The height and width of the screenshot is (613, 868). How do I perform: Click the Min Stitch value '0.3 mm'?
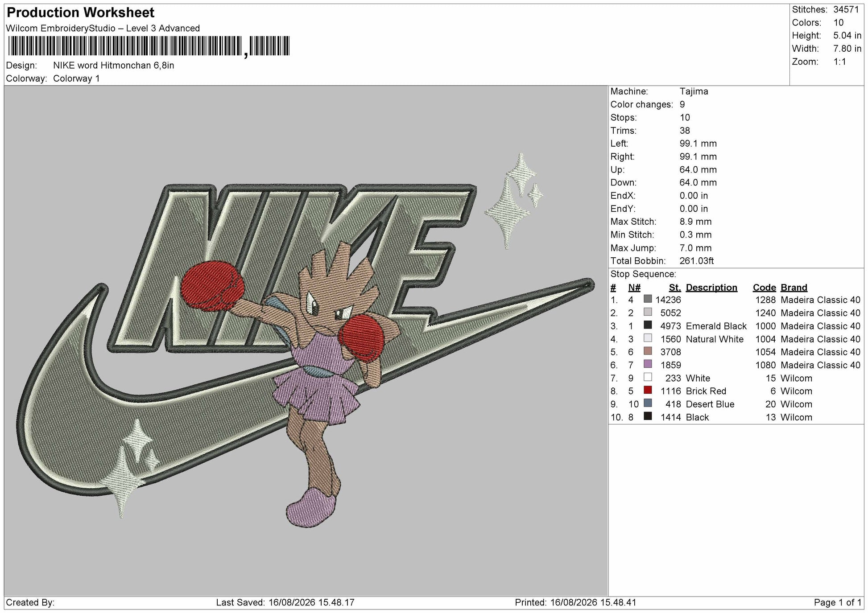click(695, 235)
